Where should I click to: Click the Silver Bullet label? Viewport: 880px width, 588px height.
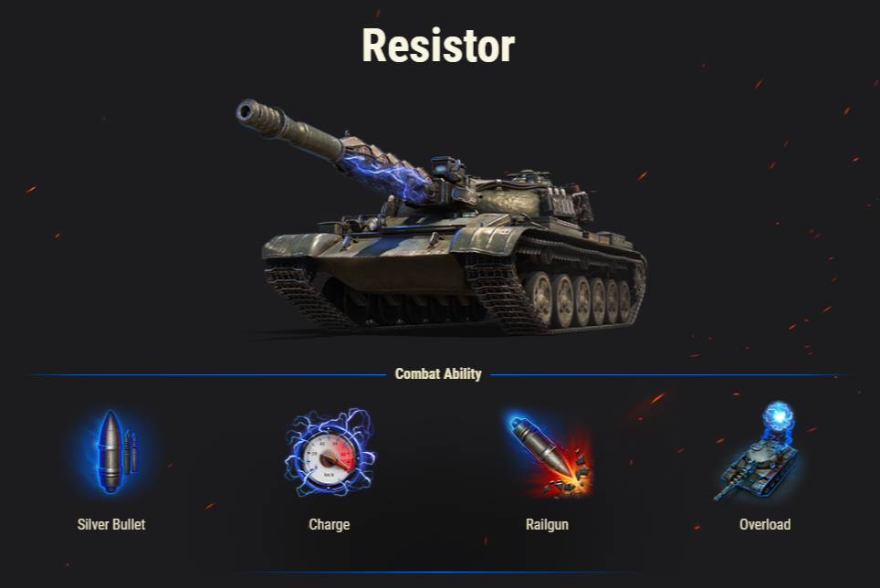111,525
